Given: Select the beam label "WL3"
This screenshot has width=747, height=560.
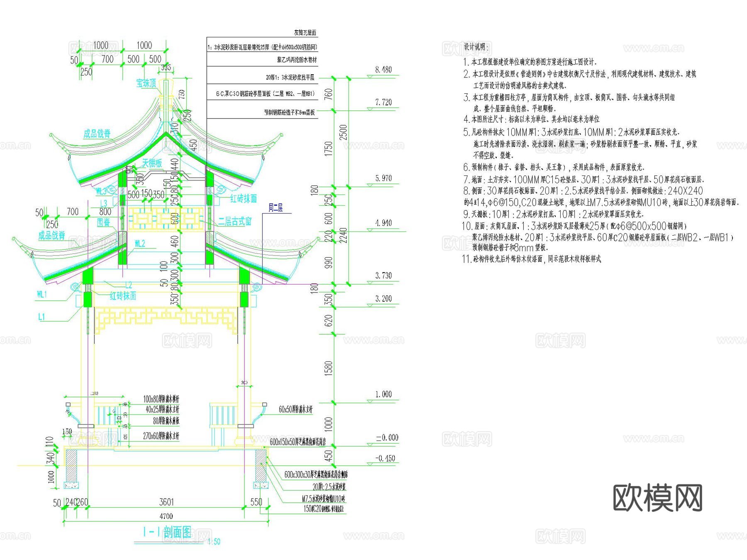Looking at the screenshot, I should [101, 191].
